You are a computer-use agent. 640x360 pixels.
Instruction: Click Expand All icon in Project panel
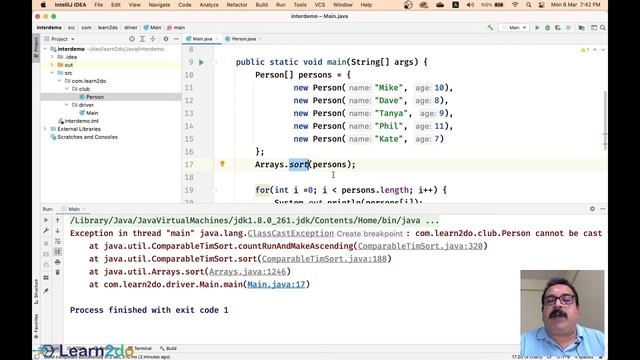(142, 39)
